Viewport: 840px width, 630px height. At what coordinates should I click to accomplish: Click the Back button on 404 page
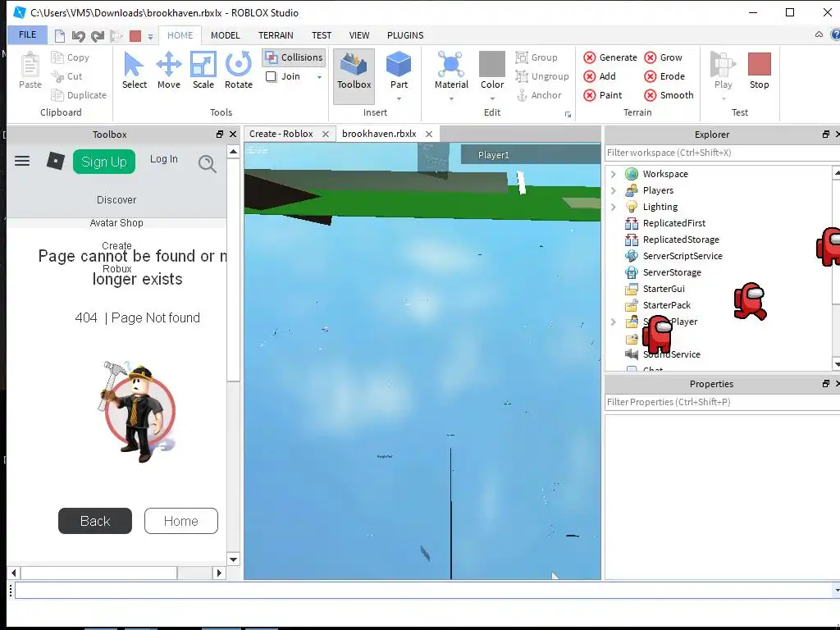(x=95, y=521)
